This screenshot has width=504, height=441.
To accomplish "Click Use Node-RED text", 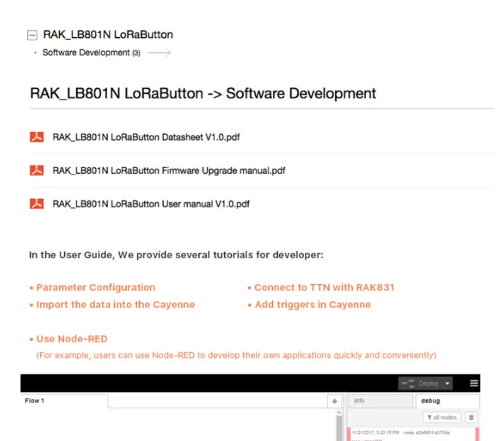I will pyautogui.click(x=72, y=339).
